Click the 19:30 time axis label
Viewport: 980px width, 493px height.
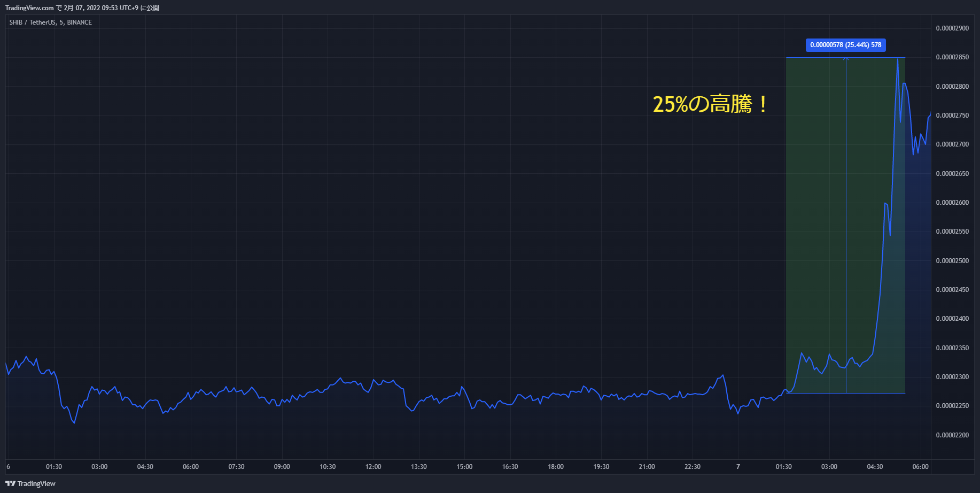tap(601, 467)
